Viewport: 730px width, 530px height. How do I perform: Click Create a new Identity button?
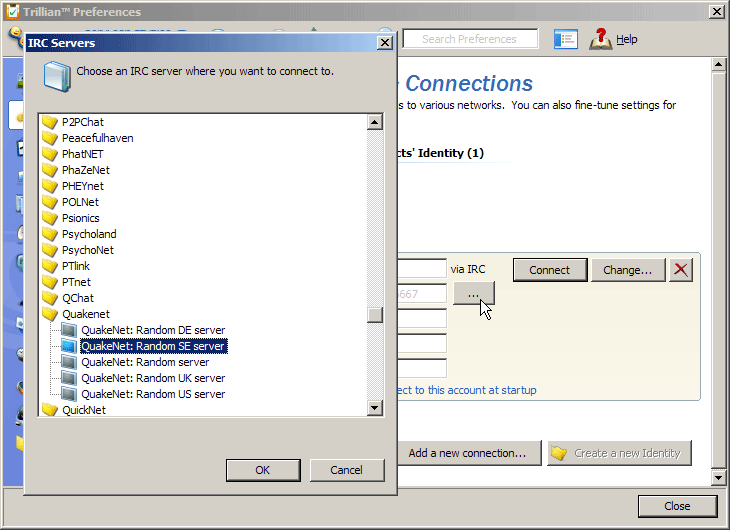pyautogui.click(x=619, y=453)
